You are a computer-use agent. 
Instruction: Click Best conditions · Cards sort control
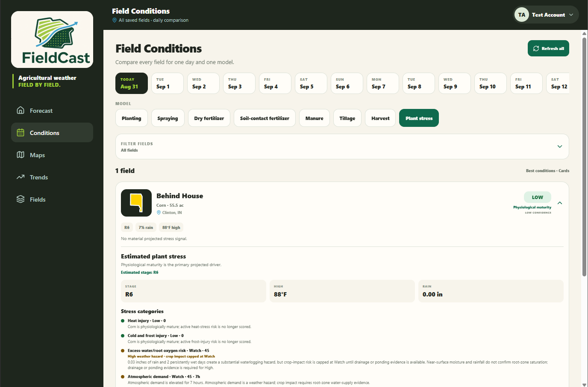pyautogui.click(x=547, y=170)
